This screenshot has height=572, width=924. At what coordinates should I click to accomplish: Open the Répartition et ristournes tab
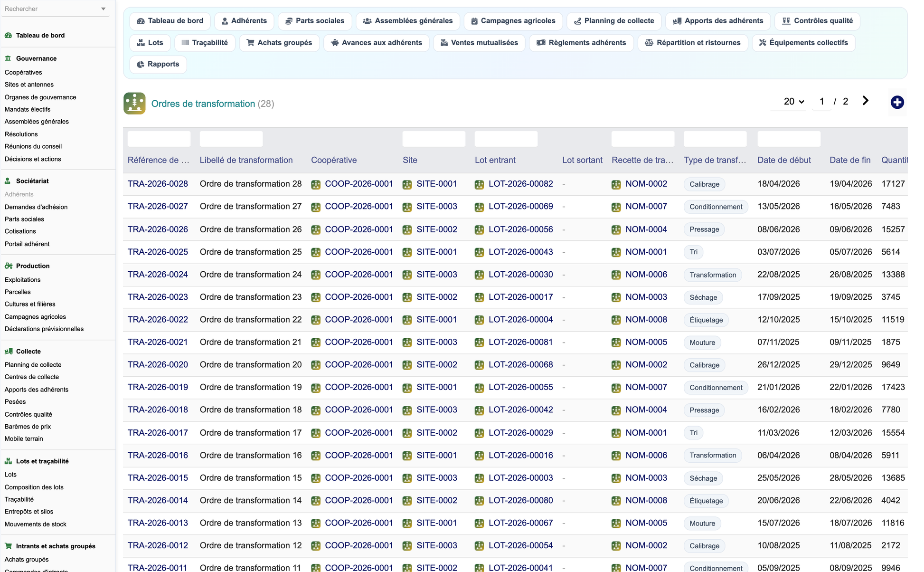click(693, 43)
